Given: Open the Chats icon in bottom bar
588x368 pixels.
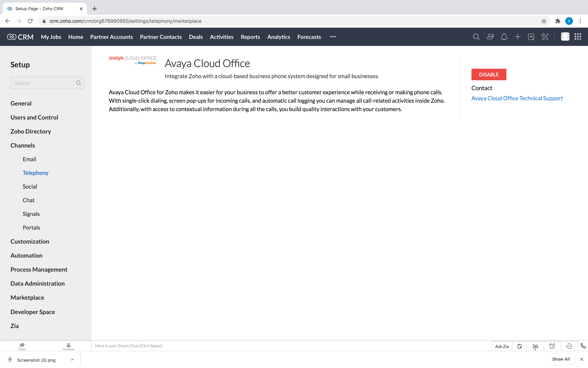Looking at the screenshot, I should (22, 346).
